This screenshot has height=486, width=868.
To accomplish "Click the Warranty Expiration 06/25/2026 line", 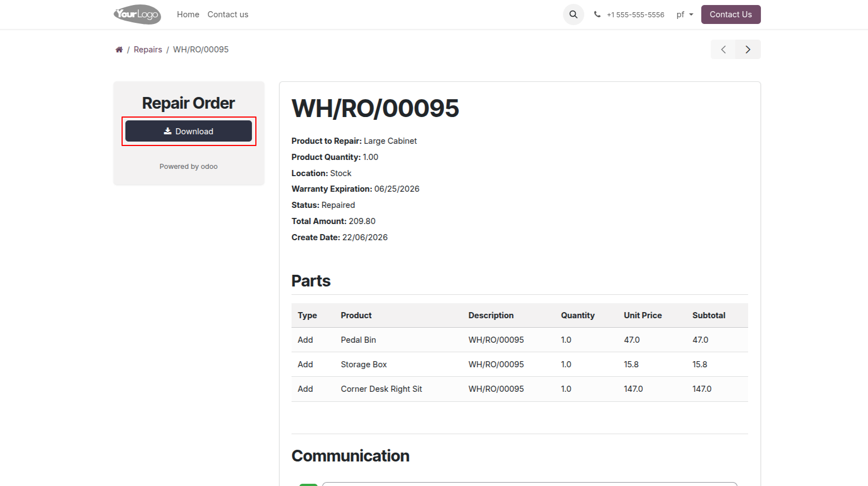I will [355, 189].
